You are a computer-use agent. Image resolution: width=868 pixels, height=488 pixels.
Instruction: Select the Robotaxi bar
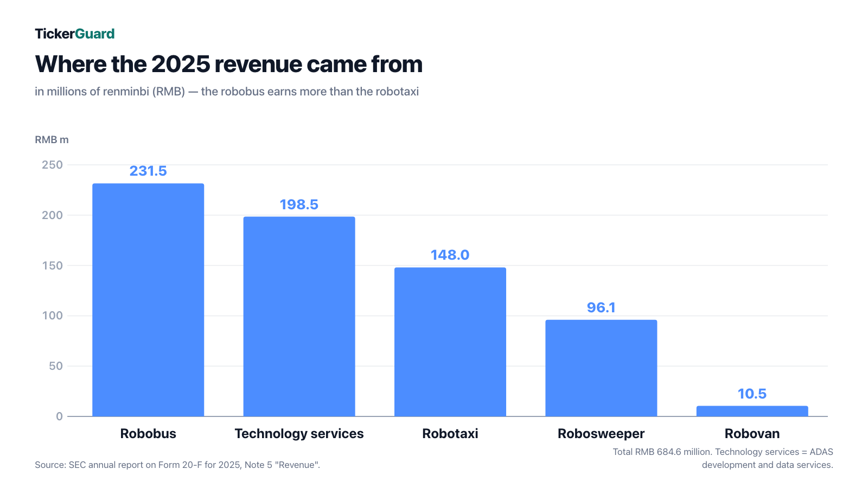tap(450, 342)
